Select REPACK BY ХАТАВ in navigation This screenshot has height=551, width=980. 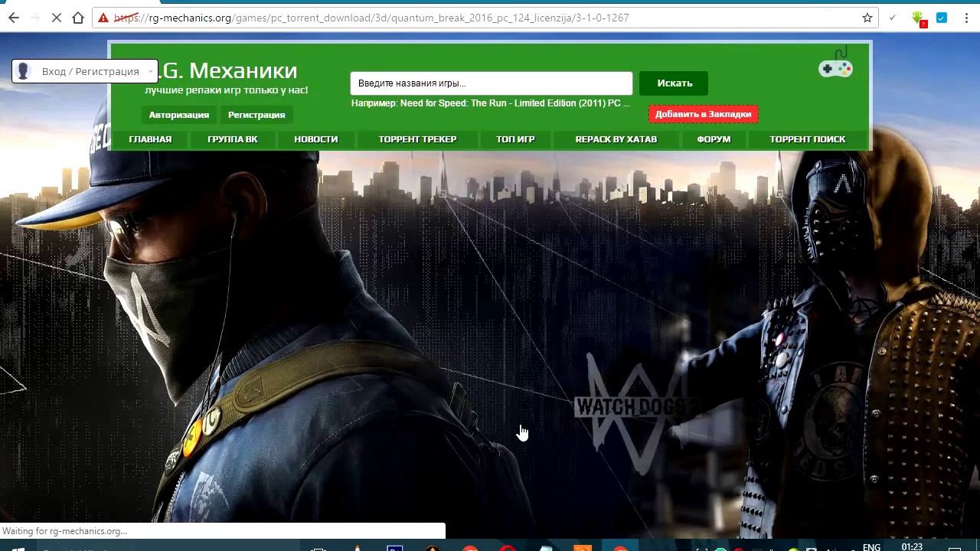616,139
